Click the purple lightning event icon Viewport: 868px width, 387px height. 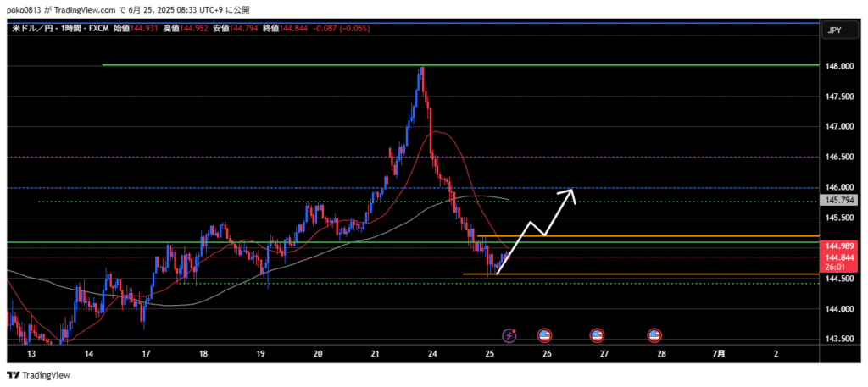(x=509, y=335)
